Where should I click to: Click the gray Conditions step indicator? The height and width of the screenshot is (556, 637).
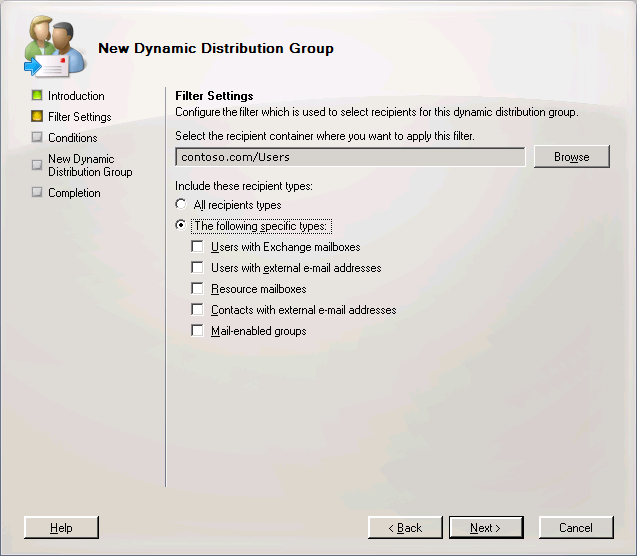37,137
